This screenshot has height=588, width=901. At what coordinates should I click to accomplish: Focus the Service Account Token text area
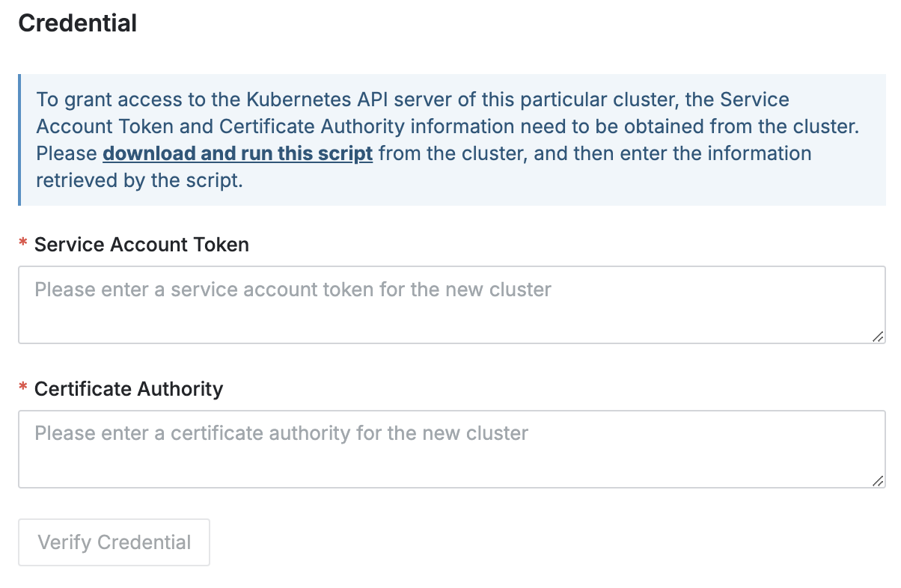(451, 304)
